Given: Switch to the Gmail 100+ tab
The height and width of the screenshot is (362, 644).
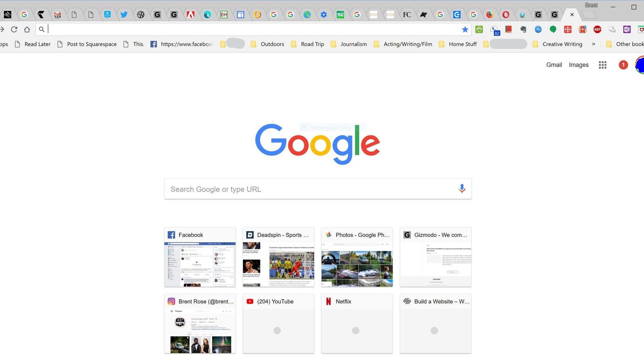Looking at the screenshot, I should [x=58, y=15].
